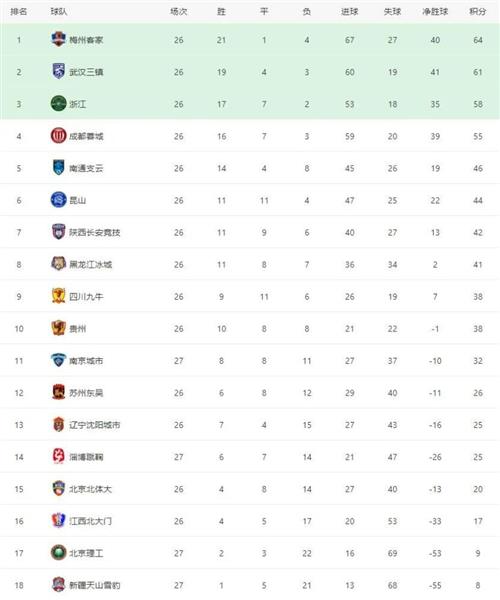Open the 南京城市 team name link

coord(86,361)
